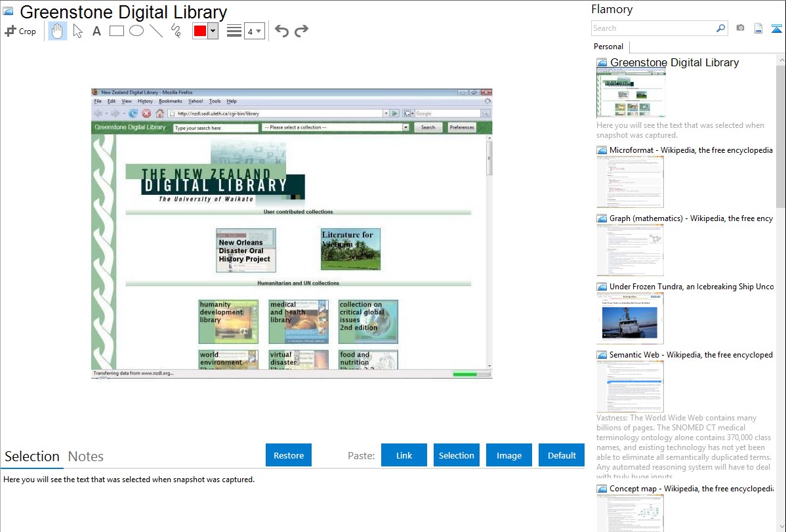This screenshot has width=786, height=532.
Task: Open the color picker dropdown arrow
Action: point(213,31)
